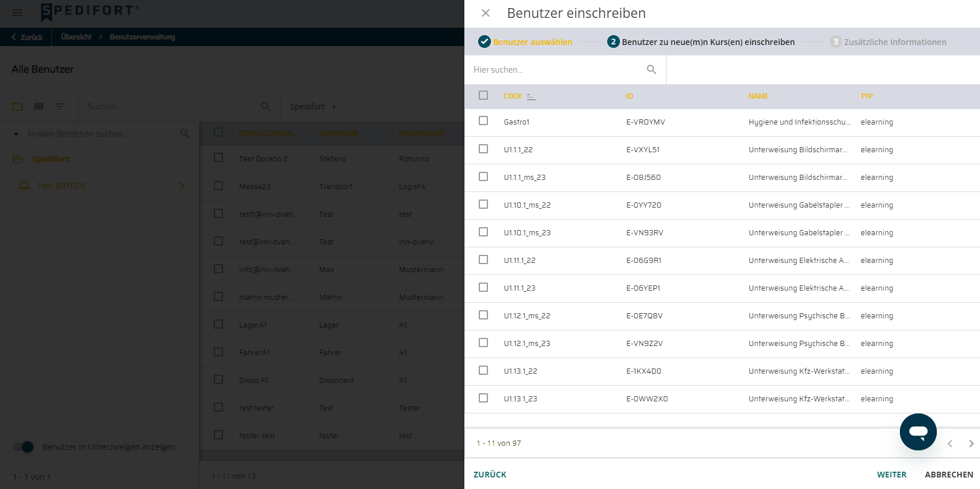Select all courses checkbox in header
This screenshot has width=980, height=489.
point(483,95)
